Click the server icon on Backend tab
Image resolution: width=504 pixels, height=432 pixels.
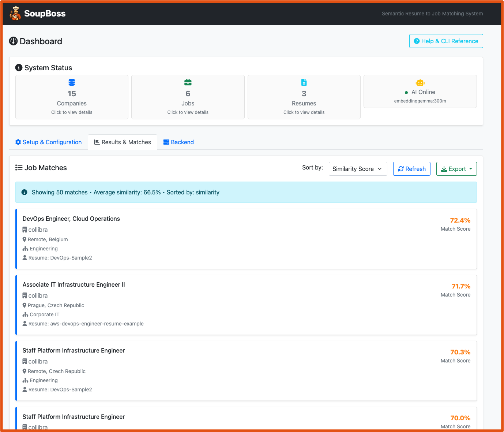pos(166,142)
